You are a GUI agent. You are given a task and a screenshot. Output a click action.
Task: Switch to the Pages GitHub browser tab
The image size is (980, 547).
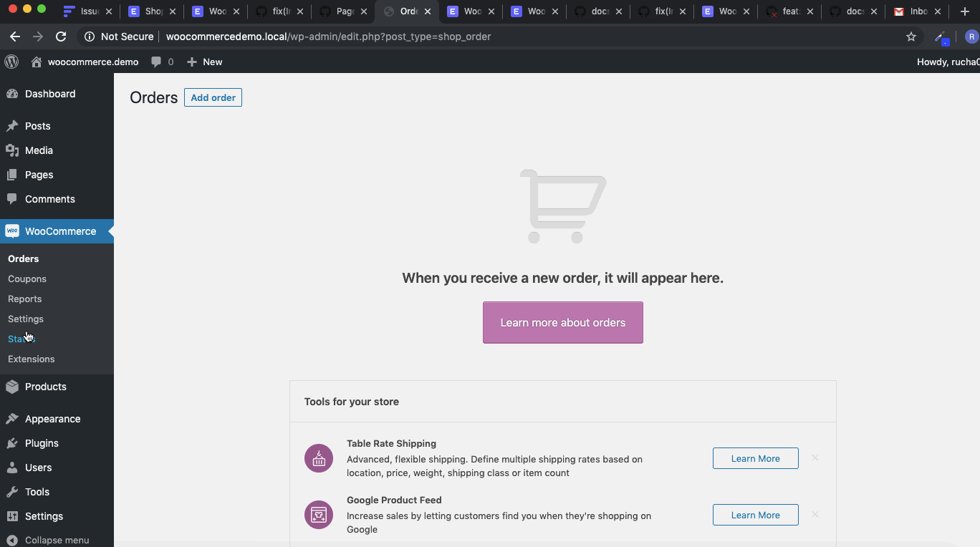pyautogui.click(x=345, y=11)
